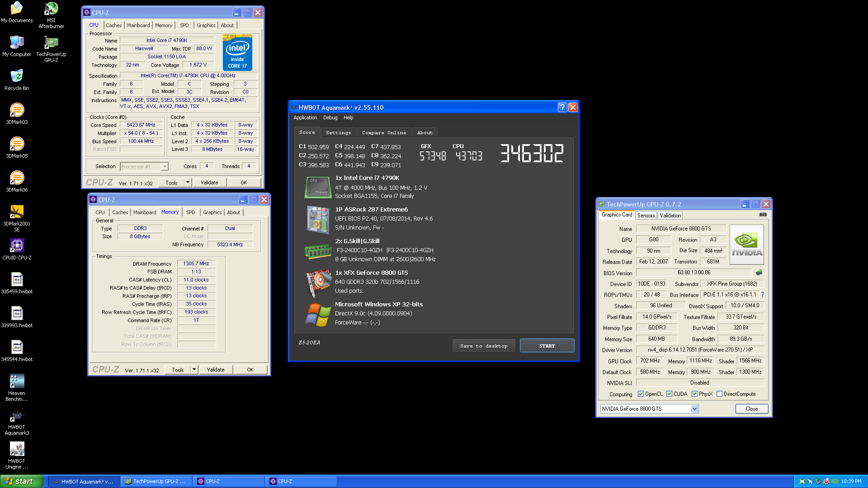Click the START benchmark button
Viewport: 868px width, 488px height.
tap(547, 346)
